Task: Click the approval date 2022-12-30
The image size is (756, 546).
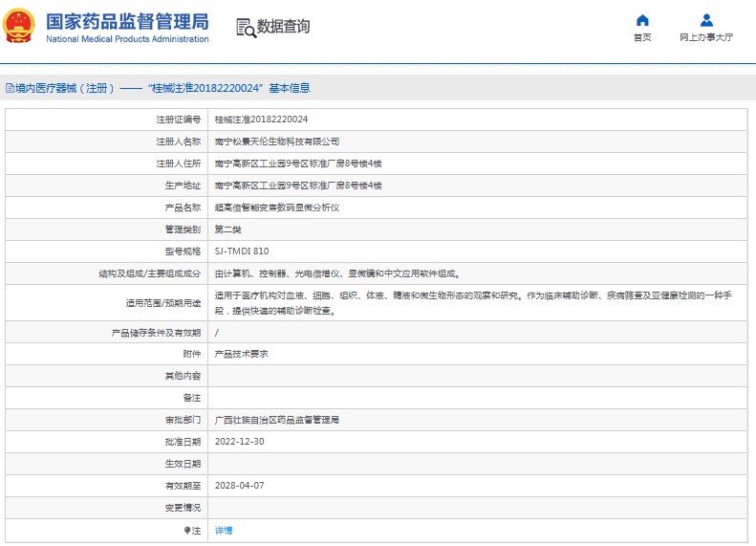Action: point(239,442)
